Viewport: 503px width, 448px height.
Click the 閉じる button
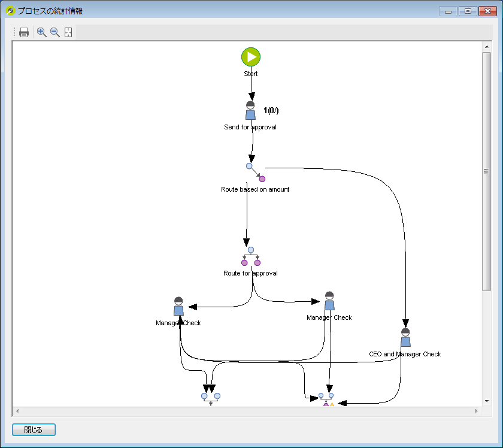tap(34, 429)
